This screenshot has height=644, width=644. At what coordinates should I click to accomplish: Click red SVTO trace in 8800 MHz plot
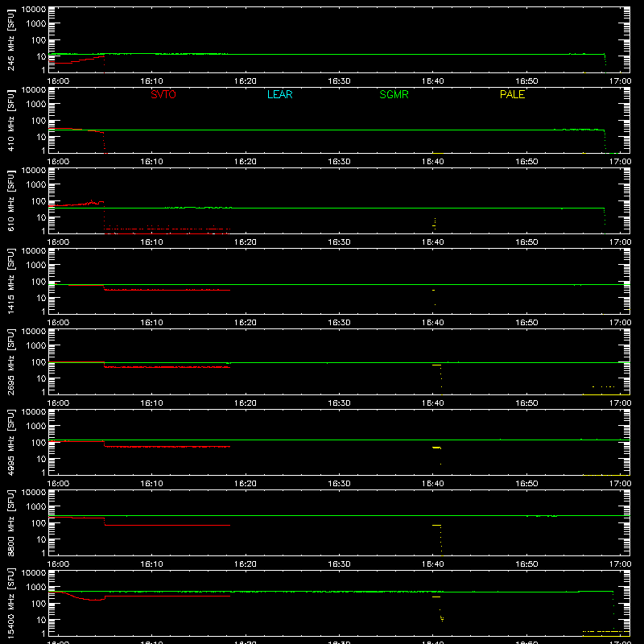167,526
